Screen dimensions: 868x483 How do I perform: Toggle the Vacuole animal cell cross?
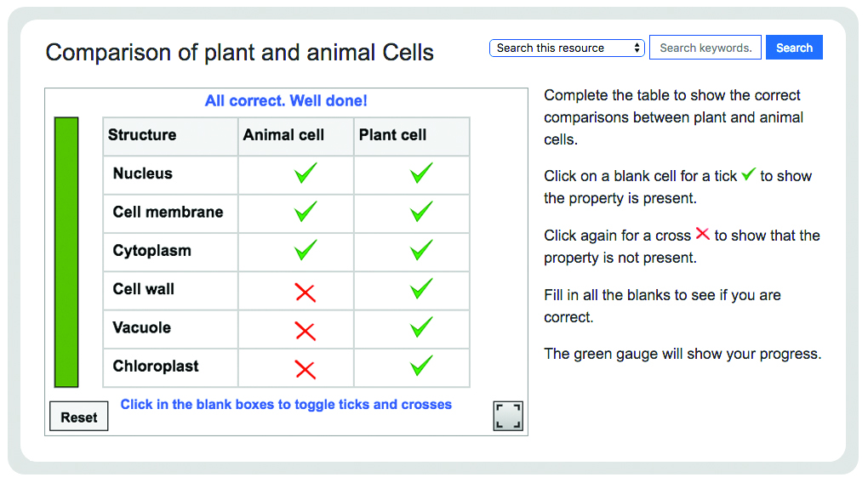click(305, 332)
